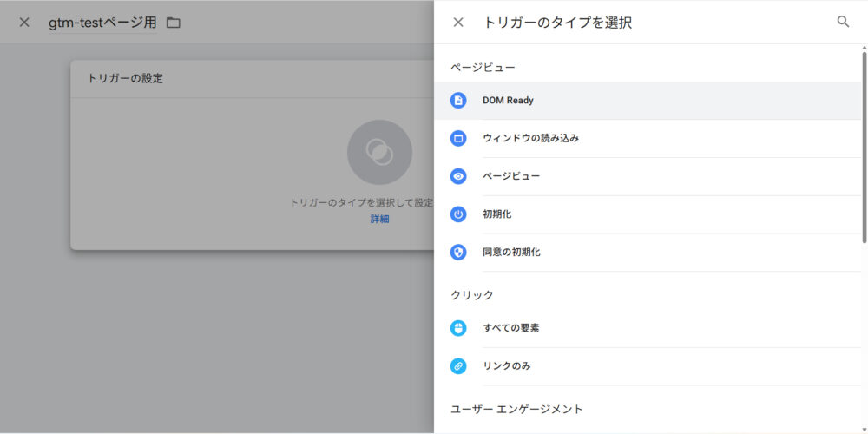Click the DOM Ready document icon
Image resolution: width=868 pixels, height=434 pixels.
click(x=458, y=101)
